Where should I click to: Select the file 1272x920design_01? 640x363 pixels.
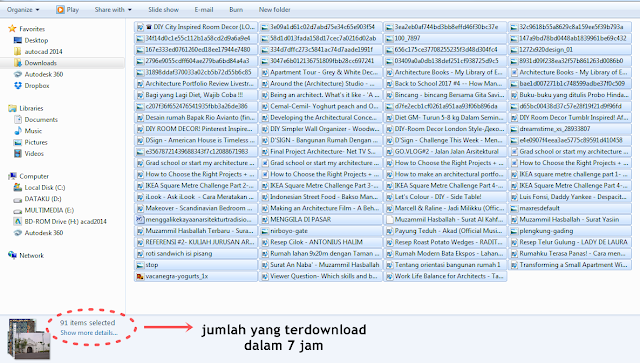570,49
